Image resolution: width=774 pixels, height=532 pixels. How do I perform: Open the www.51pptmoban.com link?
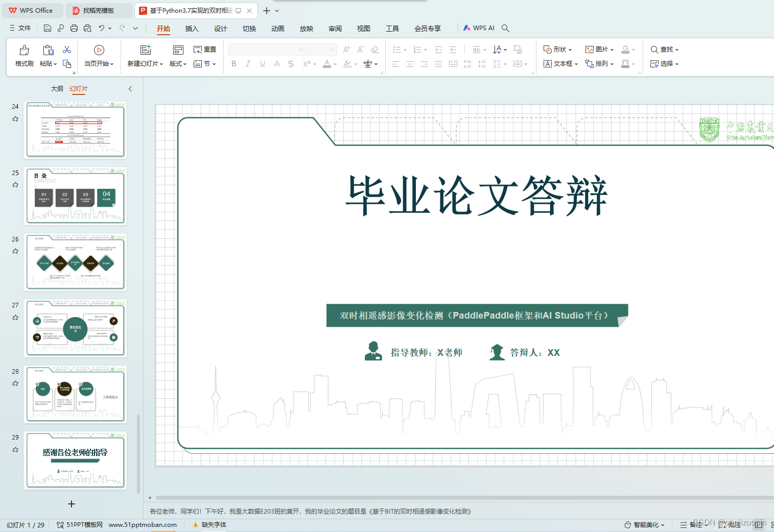point(143,524)
